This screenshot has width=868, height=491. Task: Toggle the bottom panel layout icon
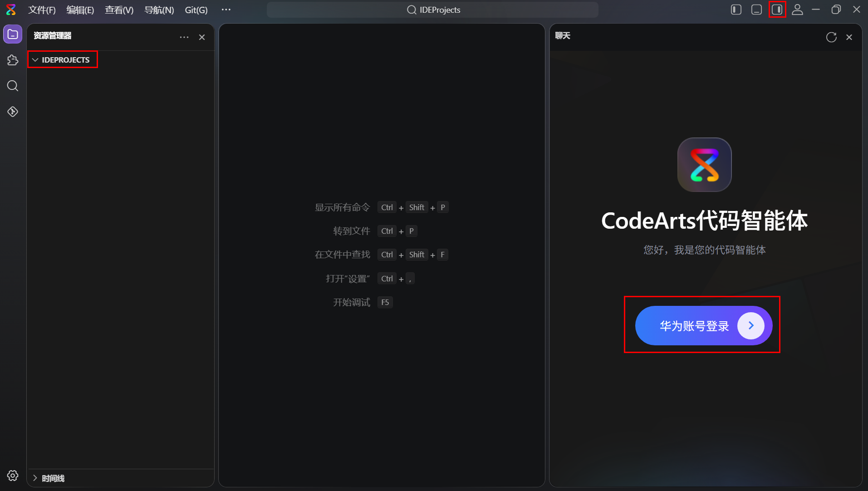pyautogui.click(x=756, y=10)
